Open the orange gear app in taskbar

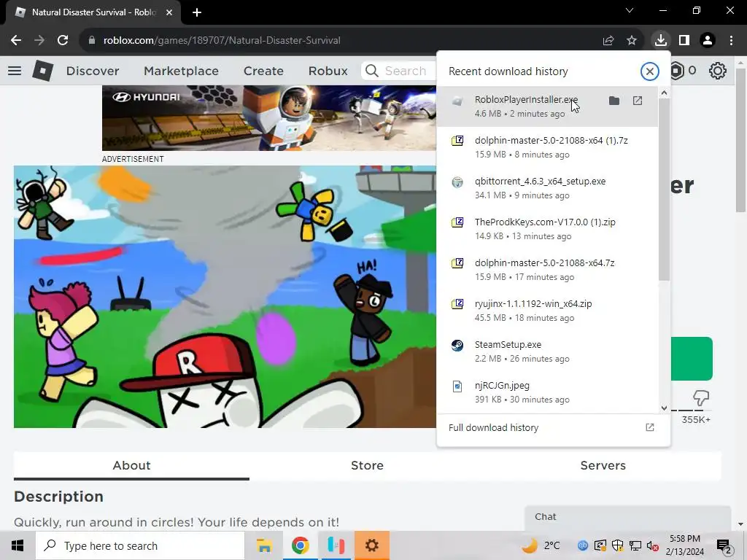[x=371, y=545]
